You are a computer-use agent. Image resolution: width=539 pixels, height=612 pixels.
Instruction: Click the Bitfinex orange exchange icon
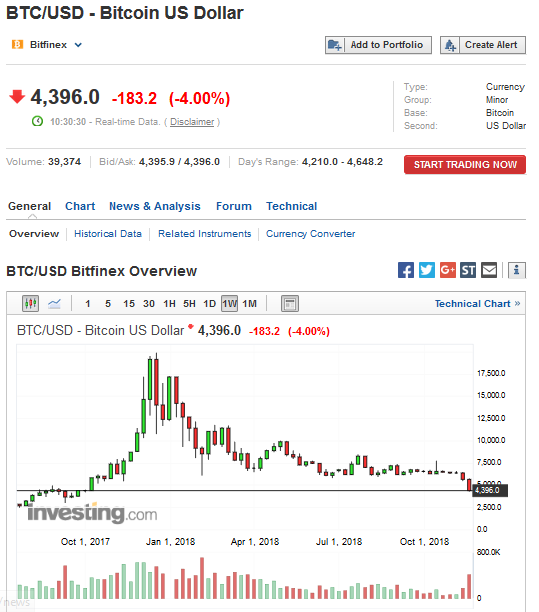point(17,44)
